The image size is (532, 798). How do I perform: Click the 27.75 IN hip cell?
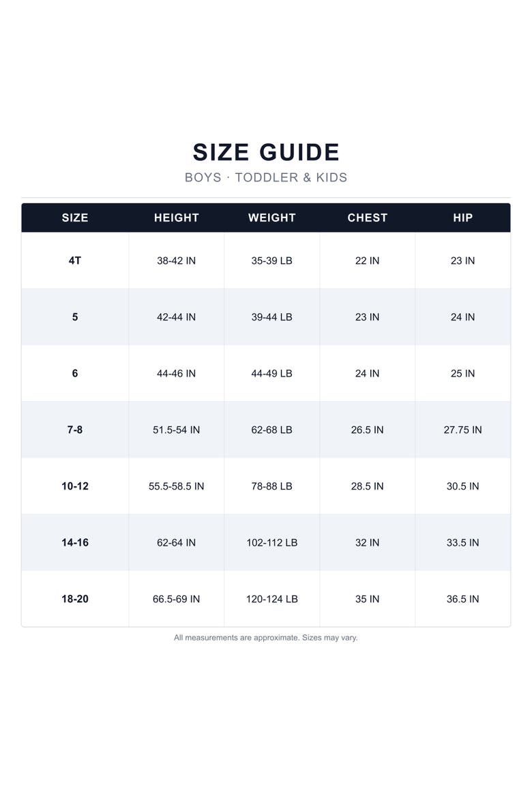[462, 430]
